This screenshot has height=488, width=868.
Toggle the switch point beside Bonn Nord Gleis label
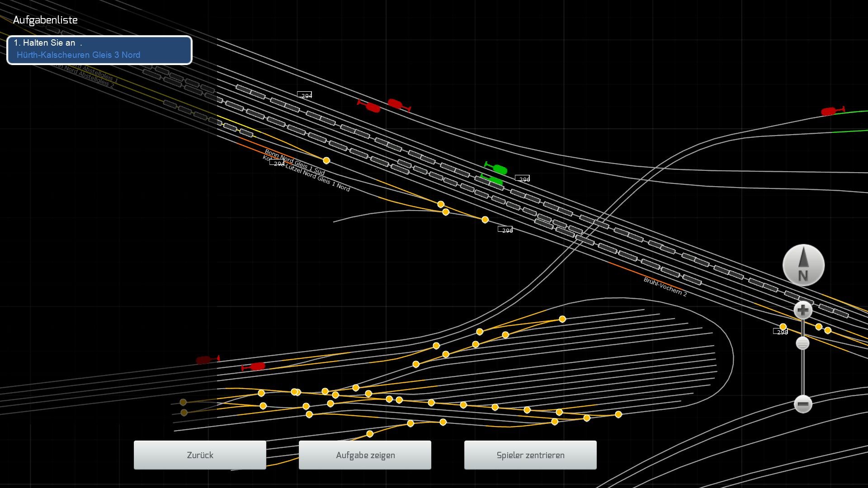[326, 160]
